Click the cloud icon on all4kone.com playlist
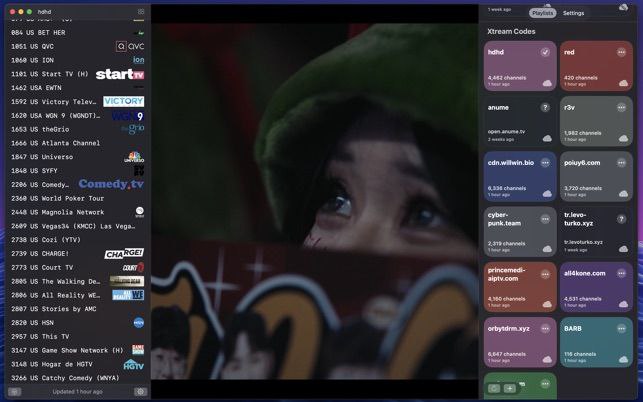 point(623,304)
